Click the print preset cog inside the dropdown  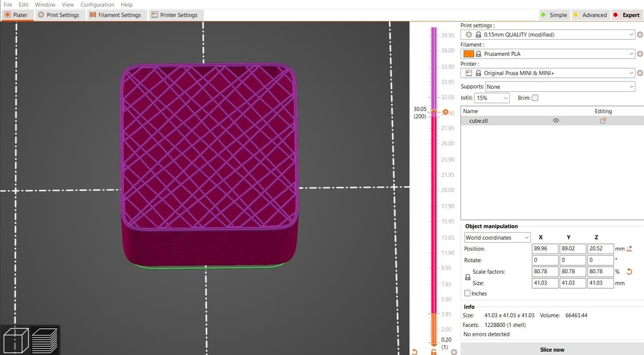pos(469,35)
